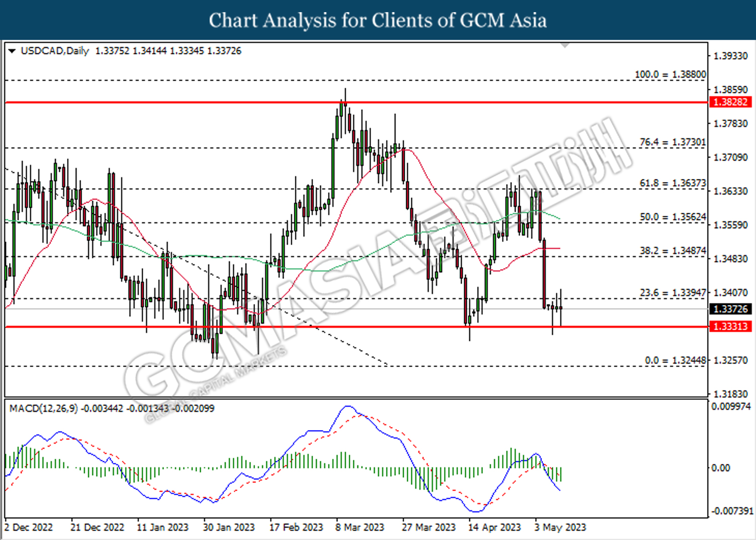Click the price axis value 1.34830
The image size is (756, 540).
(731, 259)
